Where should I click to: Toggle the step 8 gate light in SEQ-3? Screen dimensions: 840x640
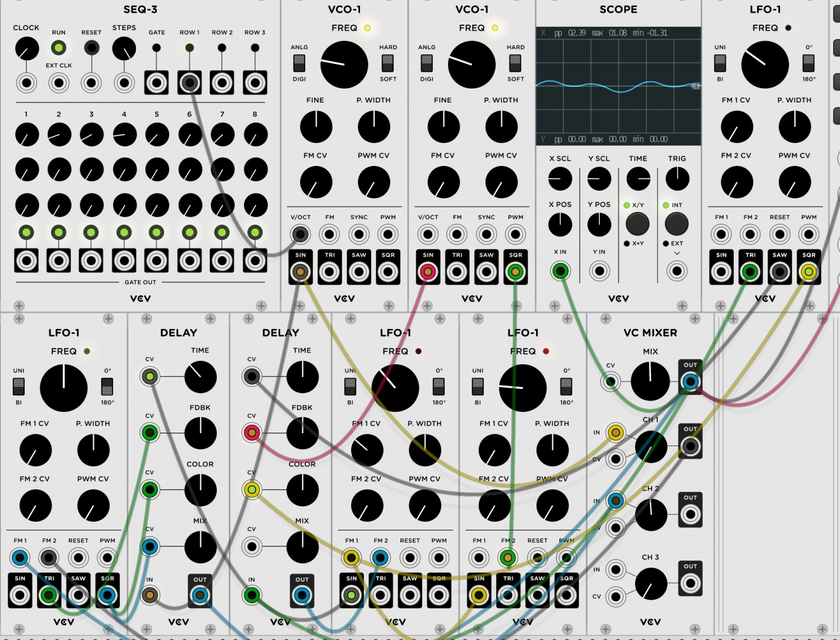pos(255,232)
